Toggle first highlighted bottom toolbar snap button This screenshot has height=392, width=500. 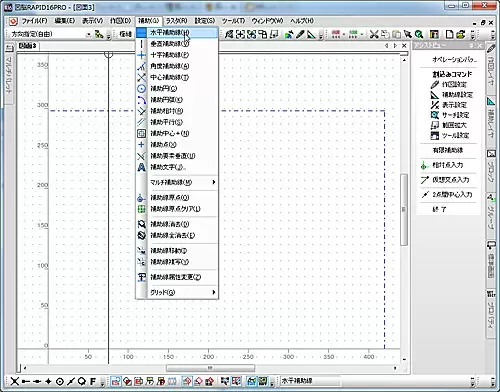click(x=116, y=381)
